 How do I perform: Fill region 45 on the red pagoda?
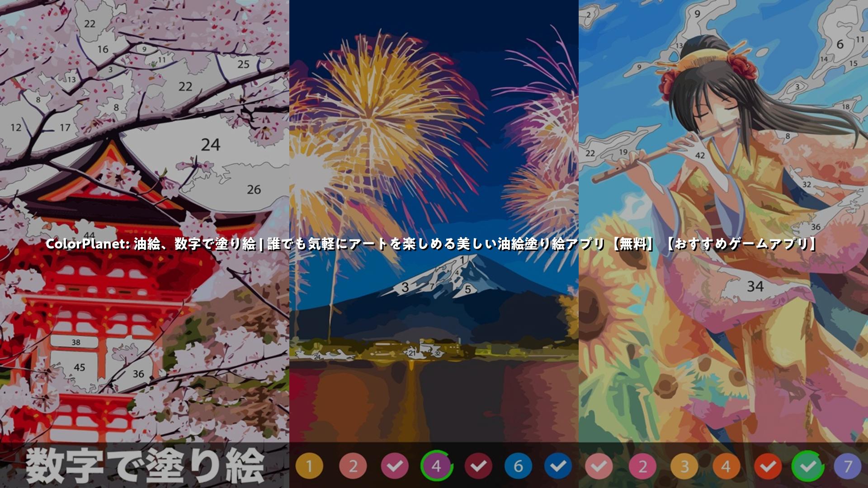80,367
